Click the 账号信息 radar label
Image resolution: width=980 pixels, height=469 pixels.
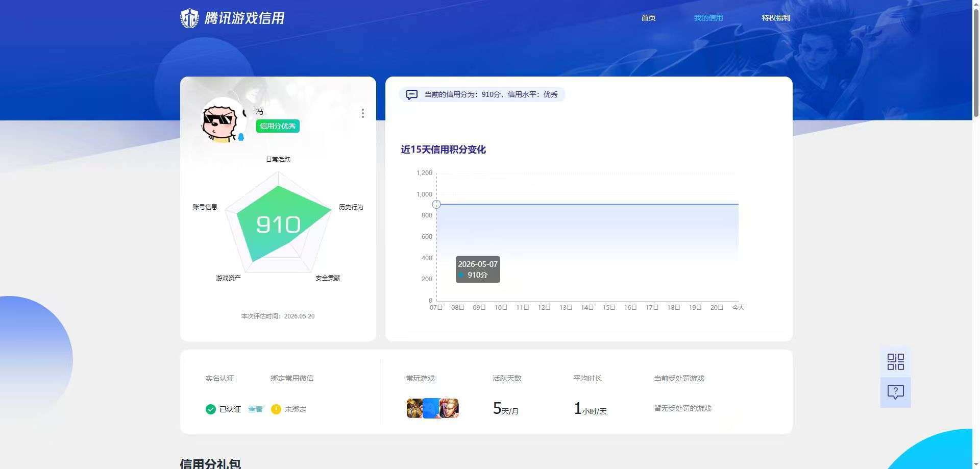pos(205,207)
